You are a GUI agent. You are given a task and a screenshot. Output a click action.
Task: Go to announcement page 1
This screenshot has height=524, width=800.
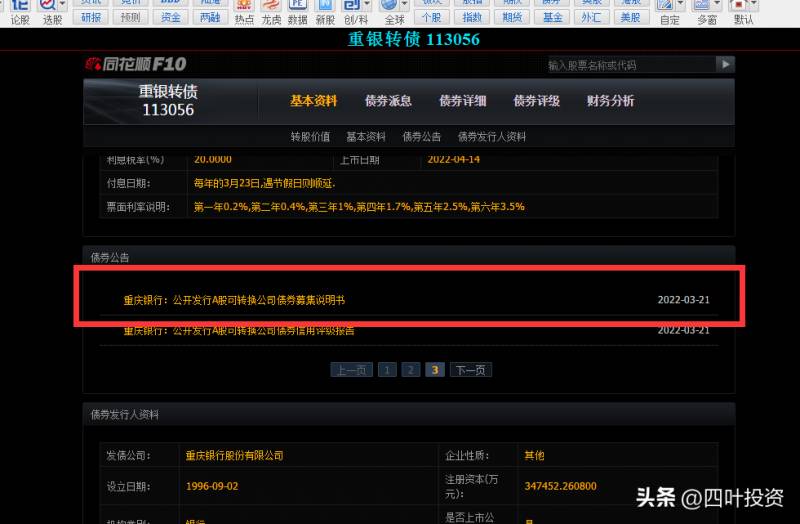387,370
